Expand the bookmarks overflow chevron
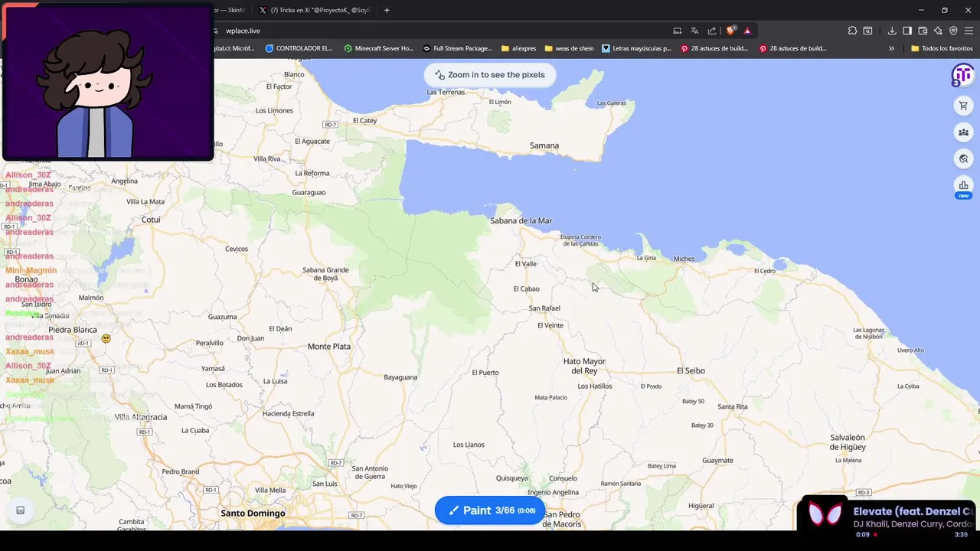The image size is (980, 551). pos(891,48)
